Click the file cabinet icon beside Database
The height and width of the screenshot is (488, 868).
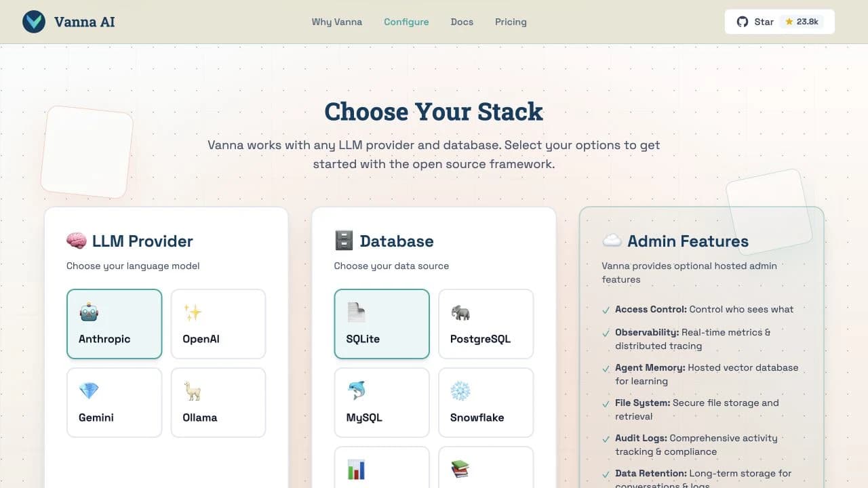click(x=344, y=241)
